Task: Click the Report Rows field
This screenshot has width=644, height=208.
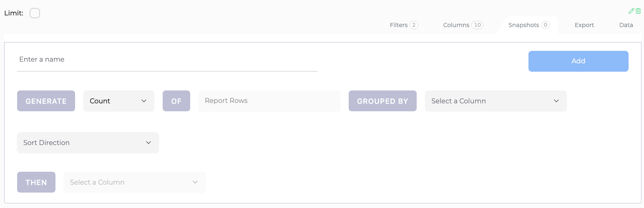Action: [269, 101]
